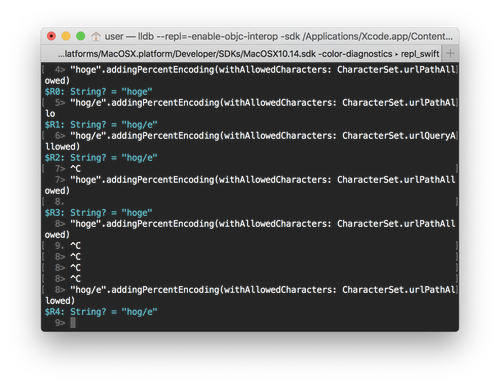The height and width of the screenshot is (386, 500).
Task: Select the repl_swift terminal tab
Action: click(x=242, y=54)
